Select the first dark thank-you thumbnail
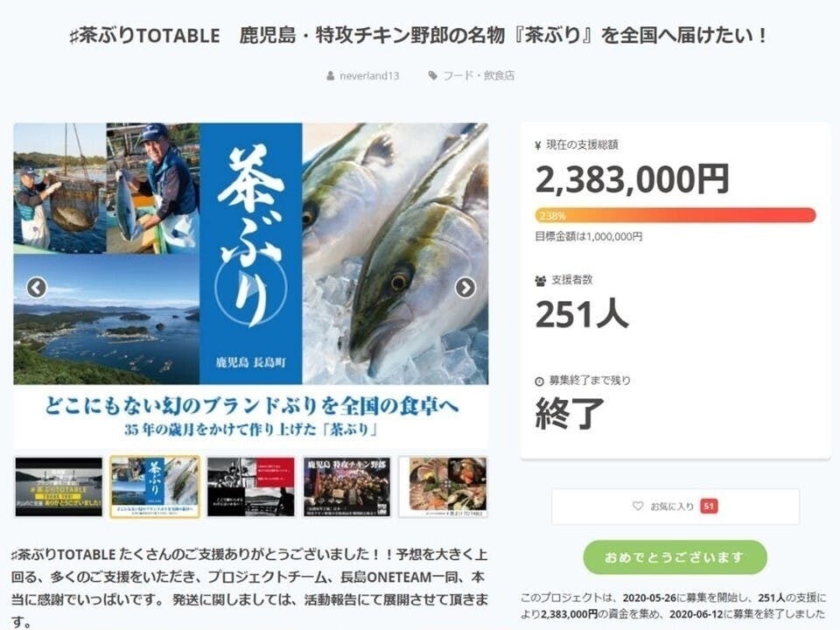This screenshot has height=630, width=840. (x=59, y=487)
